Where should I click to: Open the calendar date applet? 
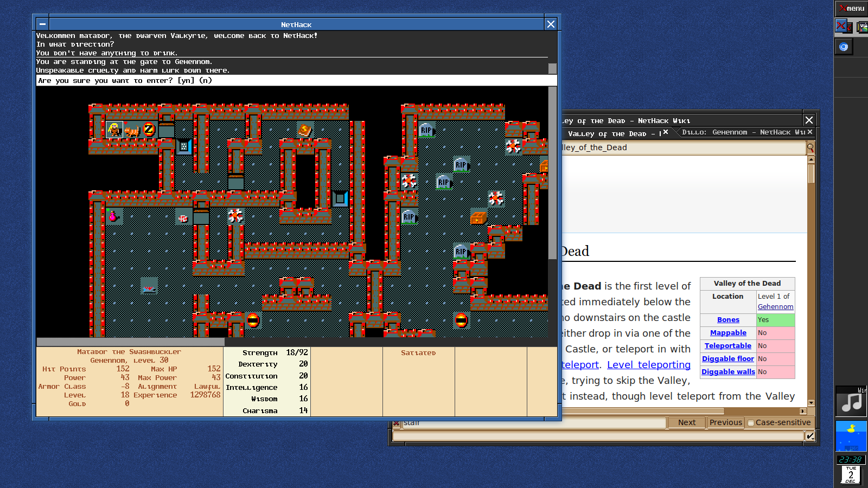[x=851, y=475]
